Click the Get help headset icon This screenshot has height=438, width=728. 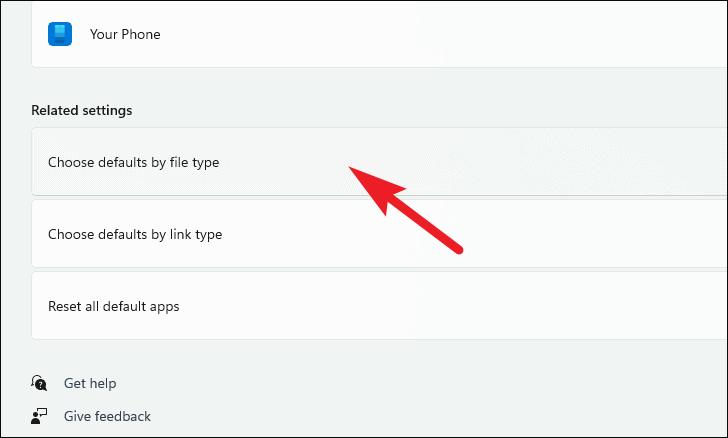(x=39, y=383)
